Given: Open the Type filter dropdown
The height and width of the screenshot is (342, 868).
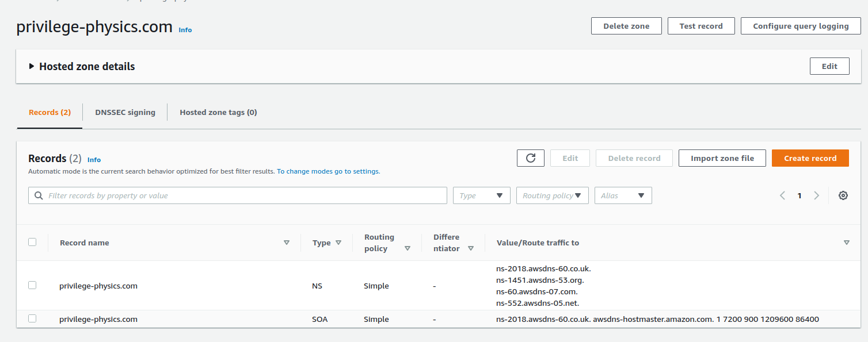Looking at the screenshot, I should pos(482,195).
